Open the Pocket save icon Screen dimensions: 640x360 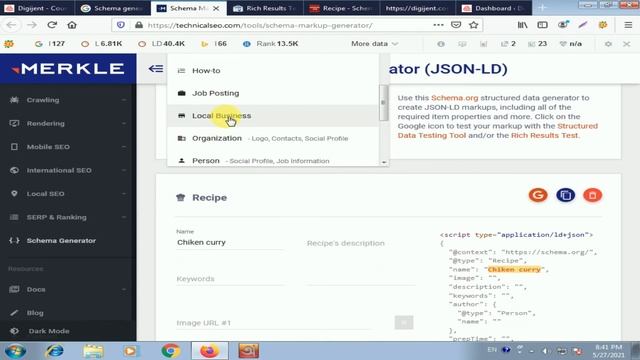pyautogui.click(x=456, y=25)
